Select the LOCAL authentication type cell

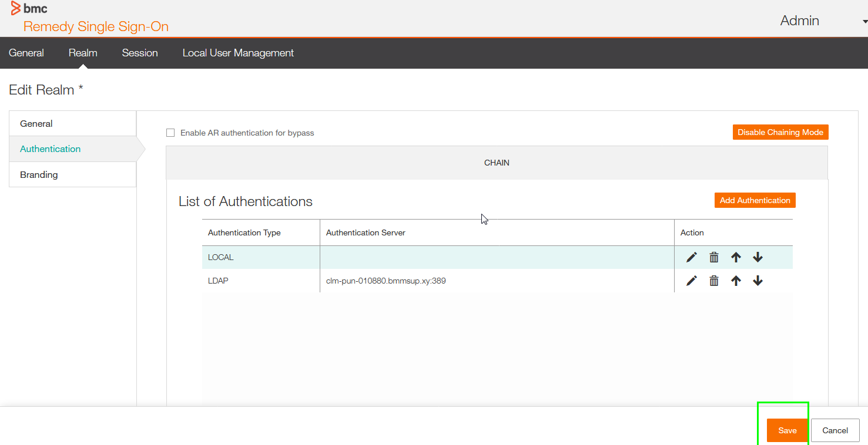261,257
